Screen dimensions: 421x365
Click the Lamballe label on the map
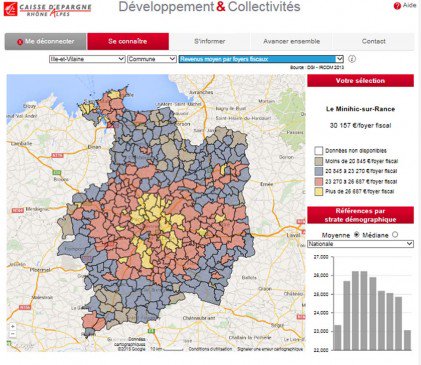click(x=21, y=143)
